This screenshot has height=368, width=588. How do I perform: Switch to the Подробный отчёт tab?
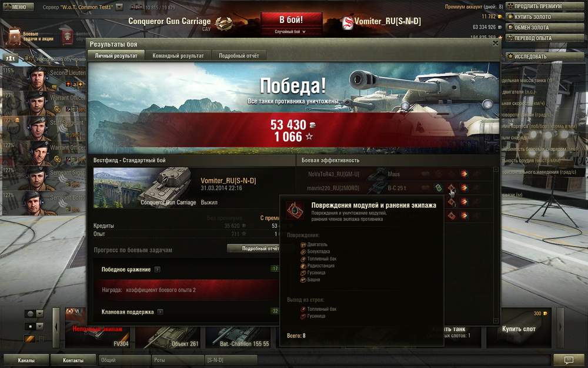tap(239, 55)
